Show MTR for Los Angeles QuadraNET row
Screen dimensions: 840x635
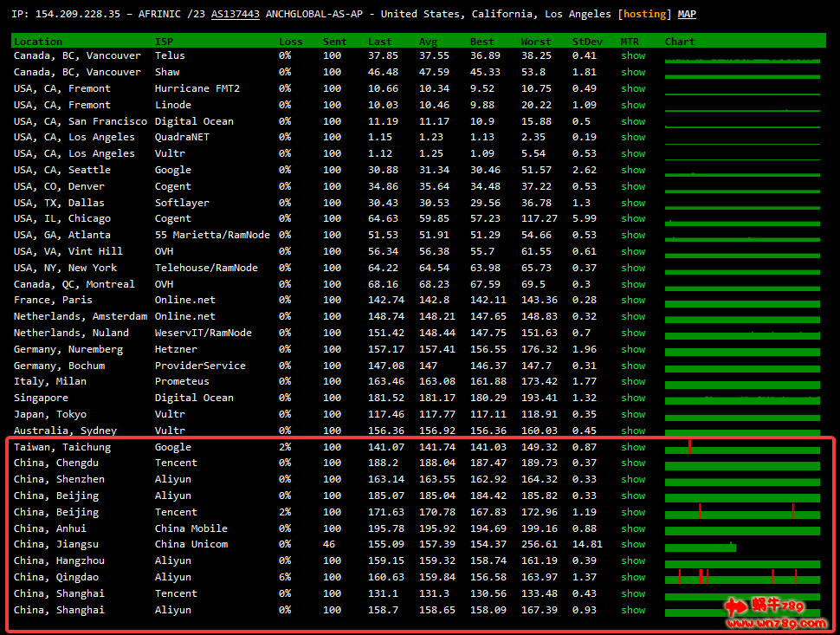click(x=633, y=137)
